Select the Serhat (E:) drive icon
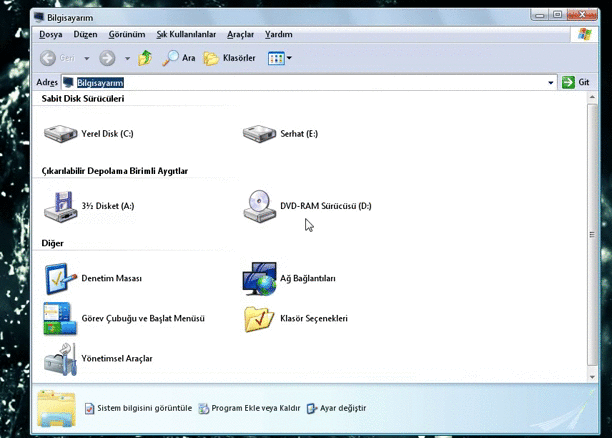The image size is (612, 438). click(x=259, y=134)
